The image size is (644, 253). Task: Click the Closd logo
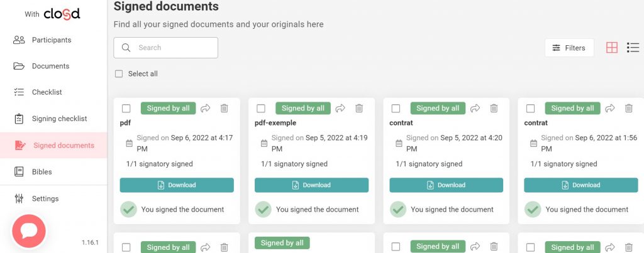click(61, 14)
